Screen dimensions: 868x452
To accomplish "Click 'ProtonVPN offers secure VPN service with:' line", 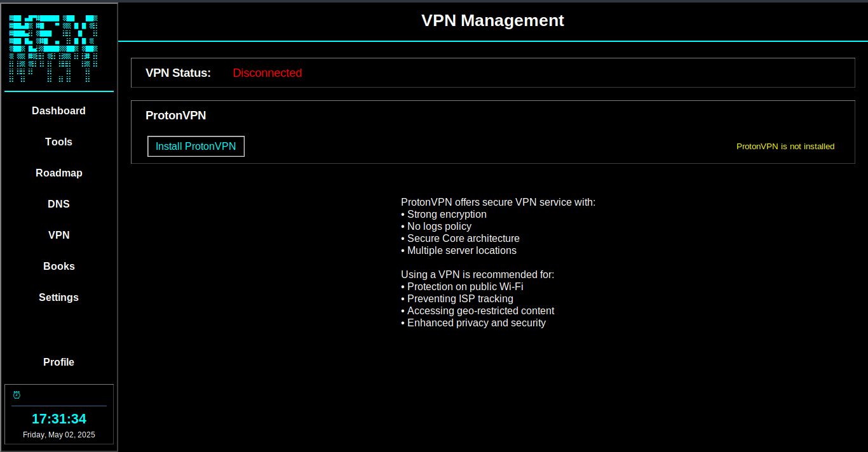I will pos(498,203).
